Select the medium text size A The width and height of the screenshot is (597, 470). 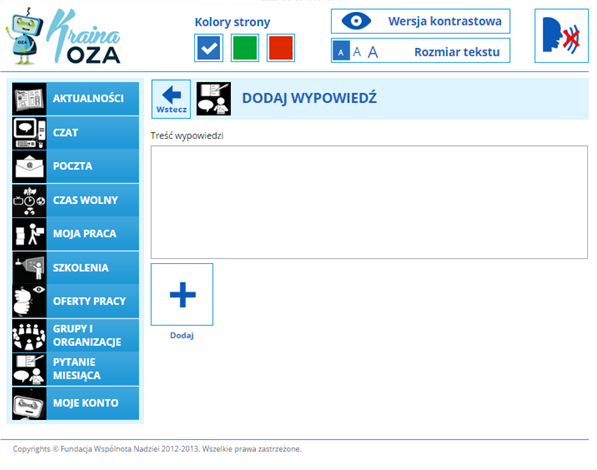point(357,52)
